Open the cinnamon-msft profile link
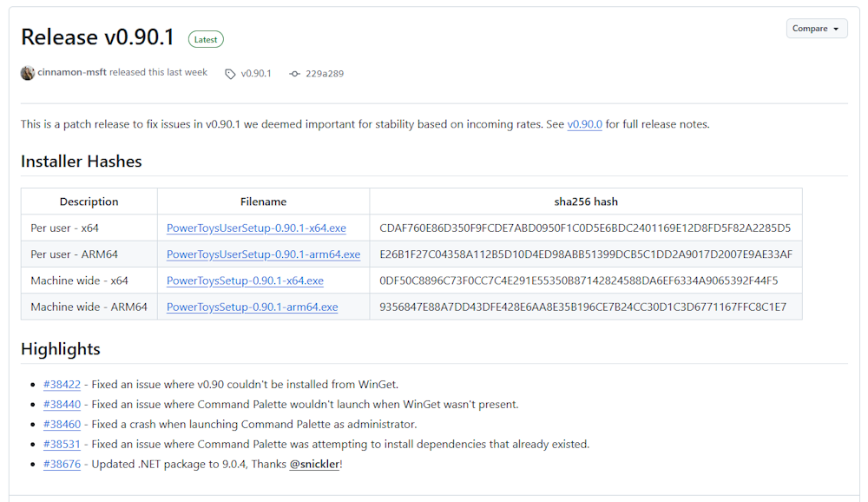This screenshot has height=502, width=868. coord(72,72)
